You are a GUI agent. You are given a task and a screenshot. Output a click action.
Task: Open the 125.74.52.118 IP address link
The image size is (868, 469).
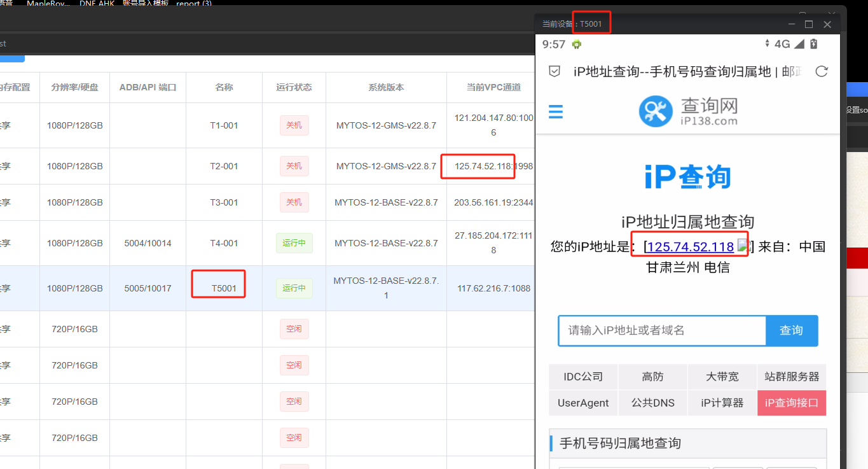690,247
